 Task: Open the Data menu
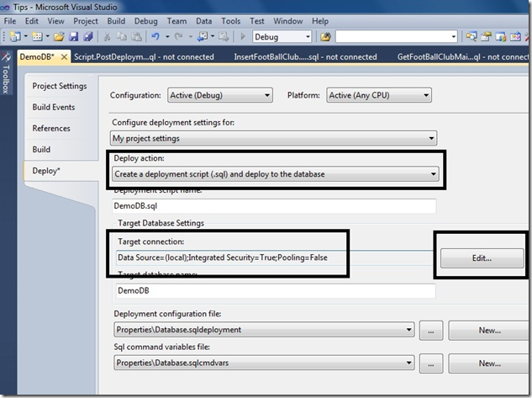pos(204,21)
